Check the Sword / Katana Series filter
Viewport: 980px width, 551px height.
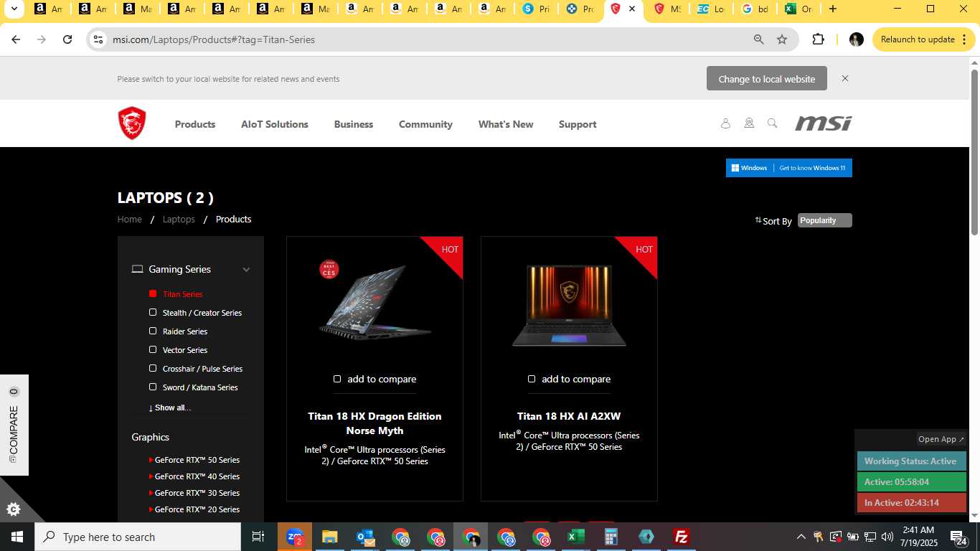pyautogui.click(x=153, y=387)
